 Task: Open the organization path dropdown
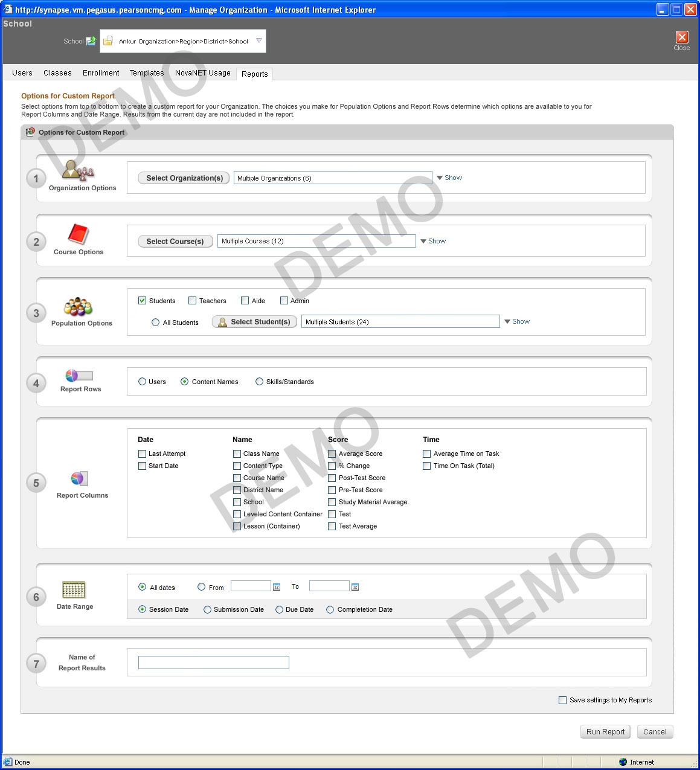pyautogui.click(x=259, y=41)
